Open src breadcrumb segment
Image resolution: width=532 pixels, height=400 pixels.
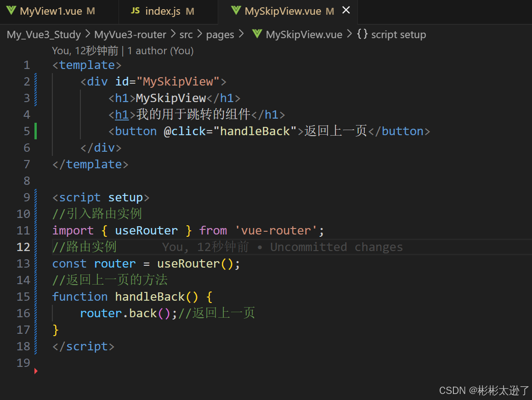click(x=186, y=34)
